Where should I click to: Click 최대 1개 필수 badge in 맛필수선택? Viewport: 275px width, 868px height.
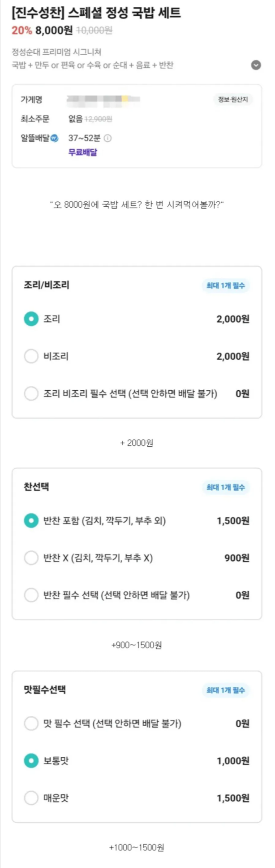(225, 690)
